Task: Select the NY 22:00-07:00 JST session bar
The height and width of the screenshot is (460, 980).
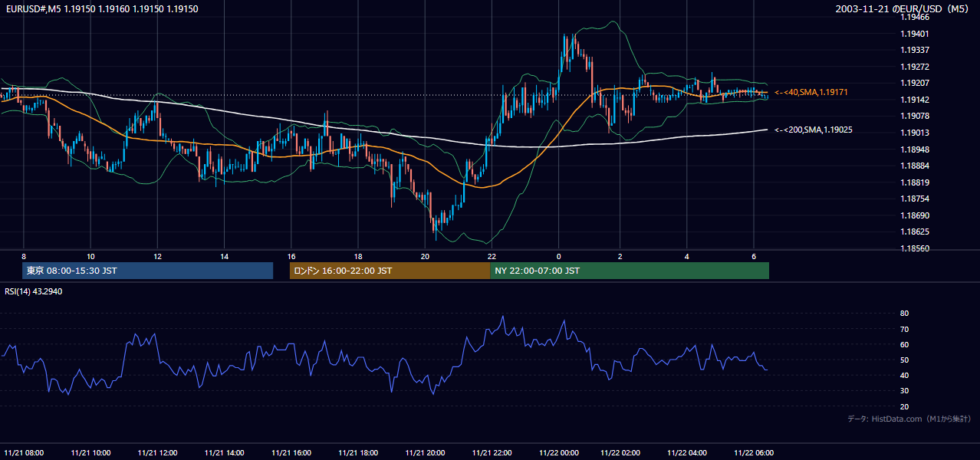Action: (630, 271)
